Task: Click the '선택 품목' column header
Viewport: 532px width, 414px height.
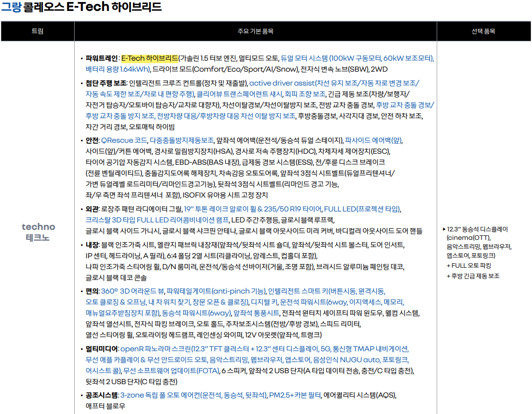Action: coord(484,31)
